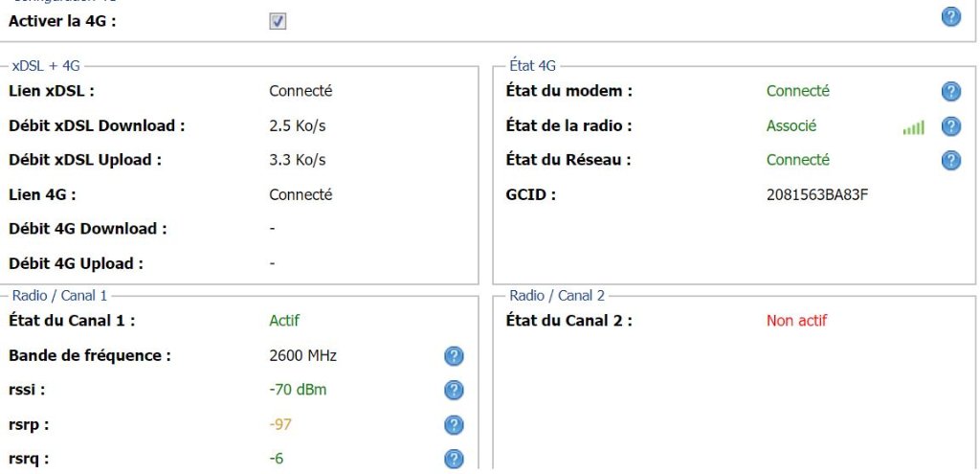Viewport: 980px width, 474px height.
Task: Click help icon for Bande de fréquence
Action: (x=454, y=356)
